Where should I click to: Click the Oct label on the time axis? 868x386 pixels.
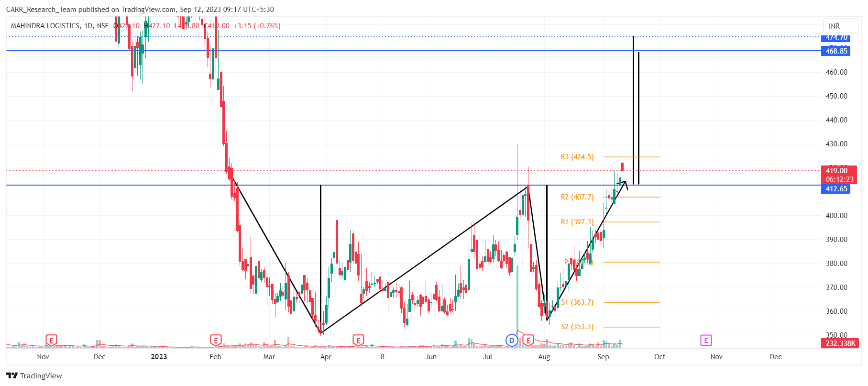click(x=659, y=356)
